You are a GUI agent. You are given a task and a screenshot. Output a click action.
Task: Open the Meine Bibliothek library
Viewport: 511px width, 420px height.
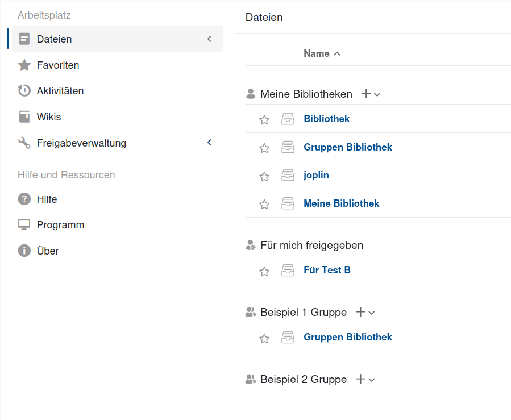click(x=341, y=203)
